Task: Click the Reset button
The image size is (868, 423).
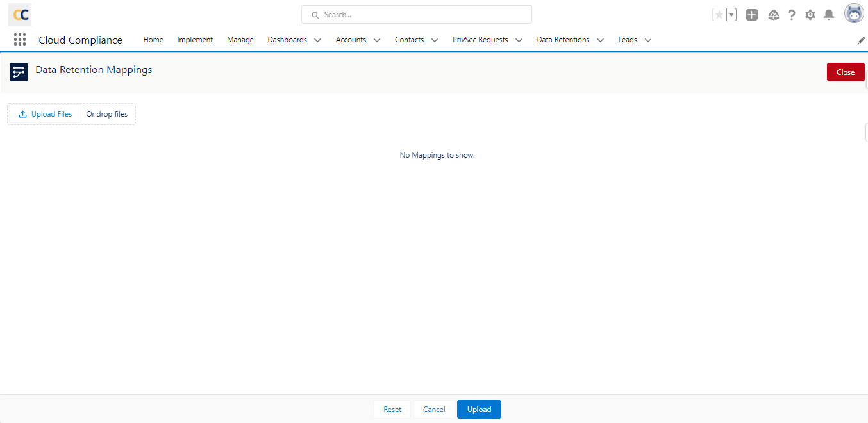Action: pyautogui.click(x=392, y=409)
